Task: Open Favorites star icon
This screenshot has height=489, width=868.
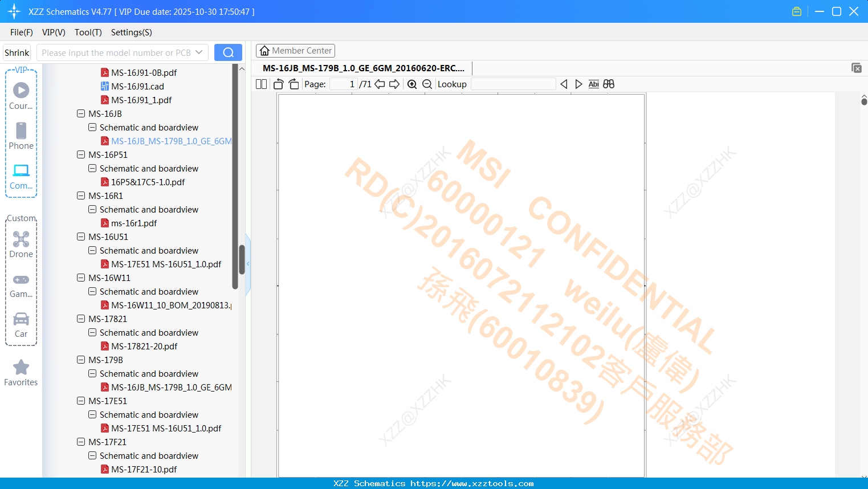Action: point(21,373)
